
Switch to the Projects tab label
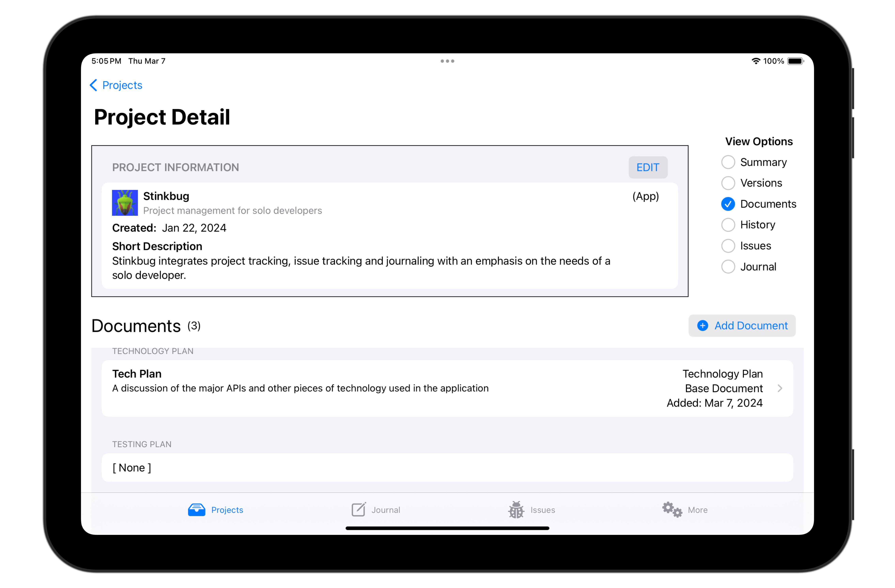click(x=227, y=510)
